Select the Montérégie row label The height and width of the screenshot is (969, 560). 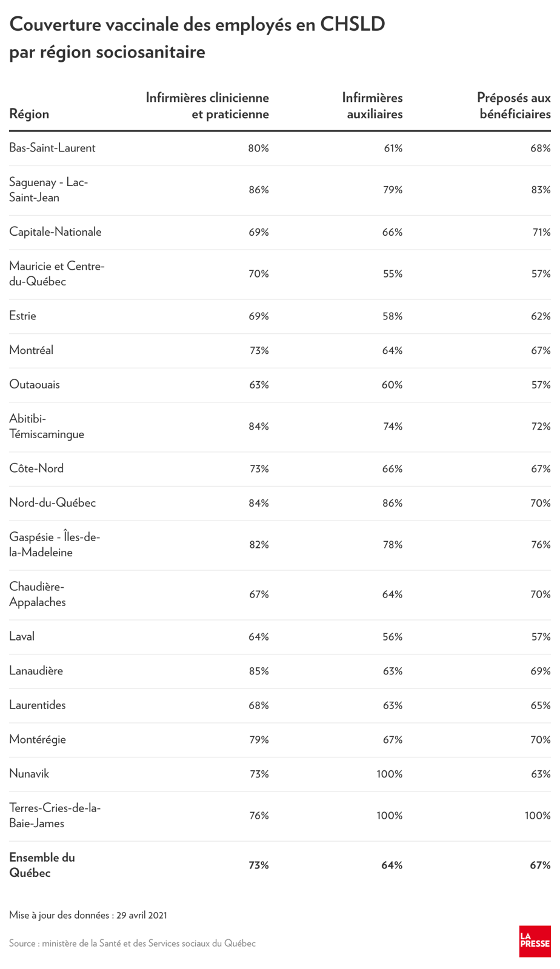click(x=38, y=739)
